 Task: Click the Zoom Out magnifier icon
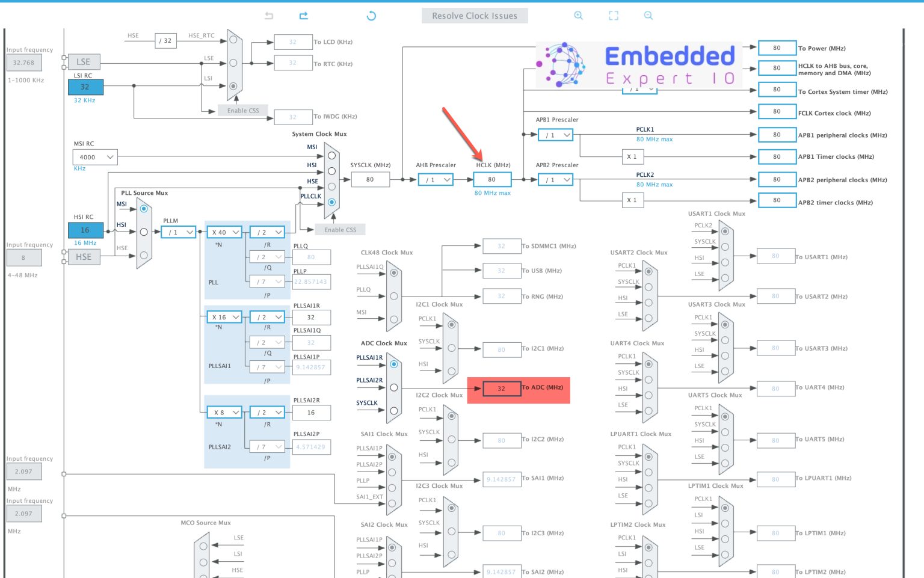point(648,15)
